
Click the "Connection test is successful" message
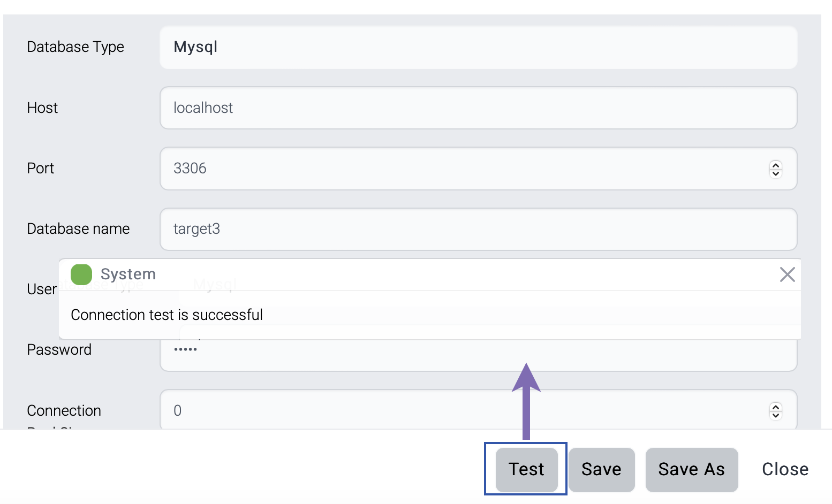point(167,315)
